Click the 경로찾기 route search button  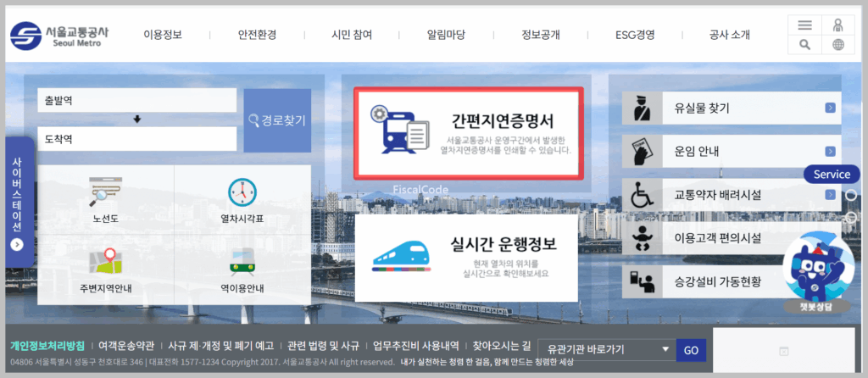coord(277,120)
